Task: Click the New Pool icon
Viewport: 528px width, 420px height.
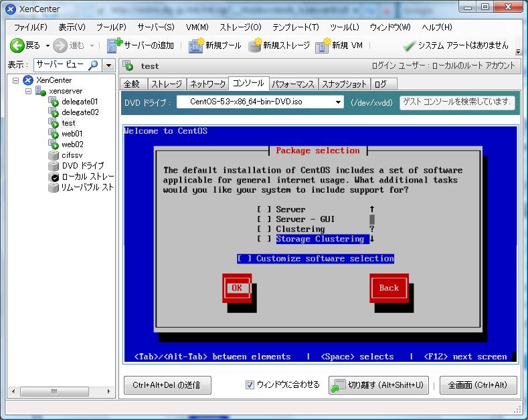Action: coord(196,45)
